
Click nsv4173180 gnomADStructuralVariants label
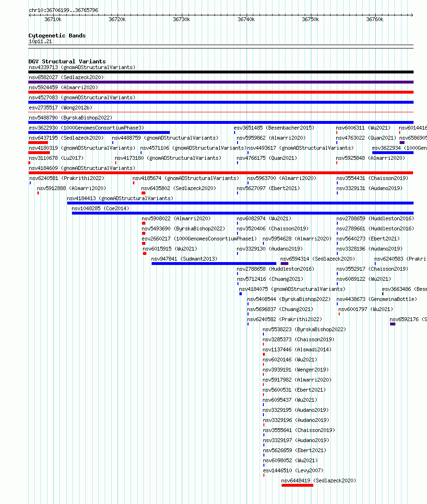tap(168, 158)
